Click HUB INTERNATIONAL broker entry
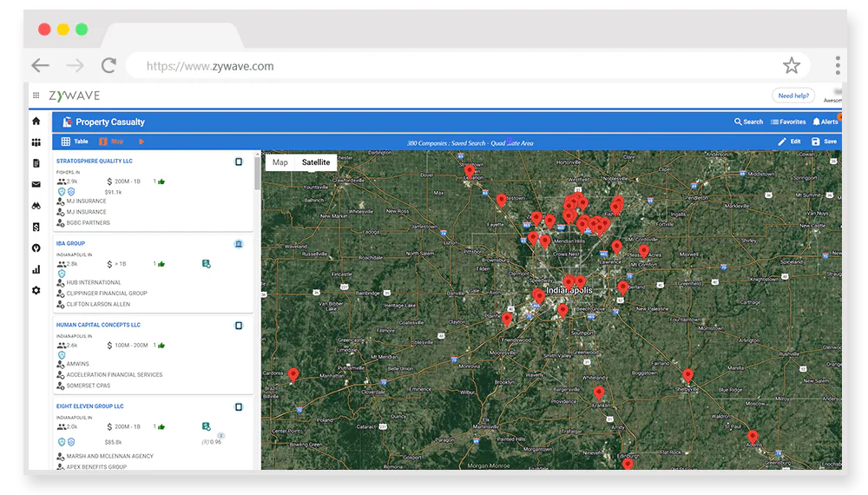Viewport: 868px width, 495px height. 94,282
